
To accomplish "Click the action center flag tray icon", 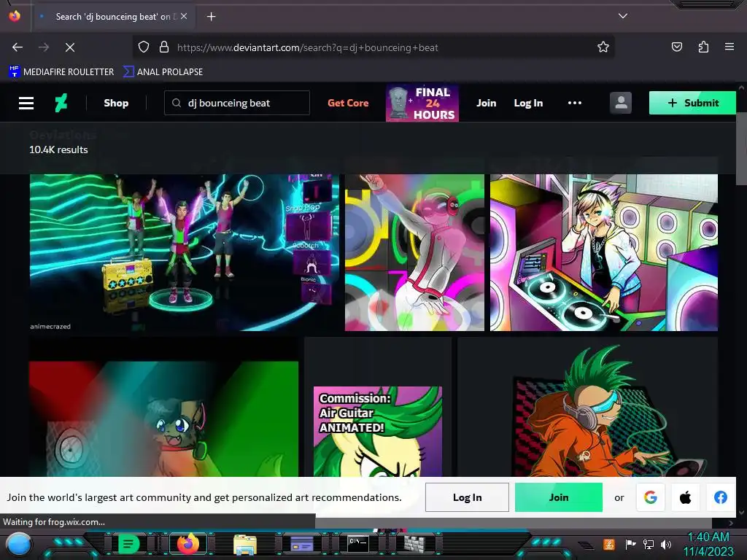I will [630, 544].
